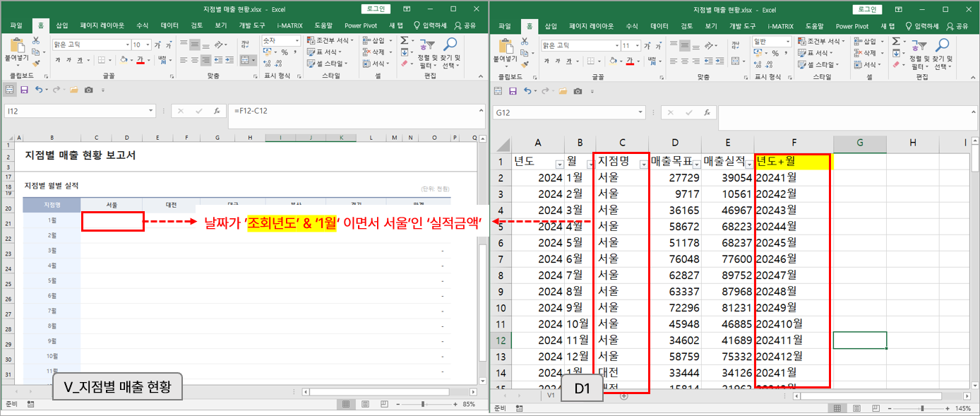Click the cut scissors icon in right window
980x416 pixels.
pyautogui.click(x=525, y=41)
